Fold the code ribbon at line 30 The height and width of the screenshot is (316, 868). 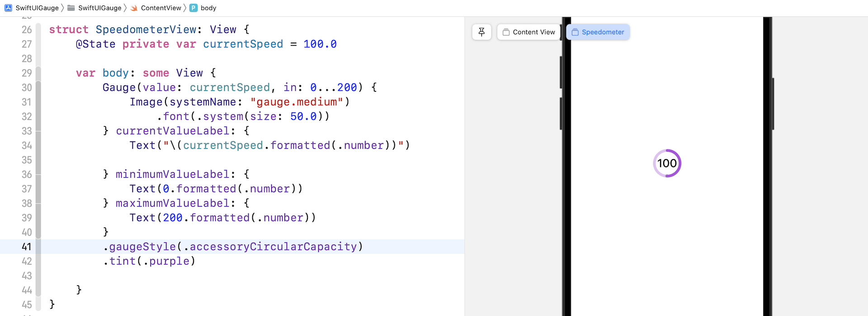38,88
